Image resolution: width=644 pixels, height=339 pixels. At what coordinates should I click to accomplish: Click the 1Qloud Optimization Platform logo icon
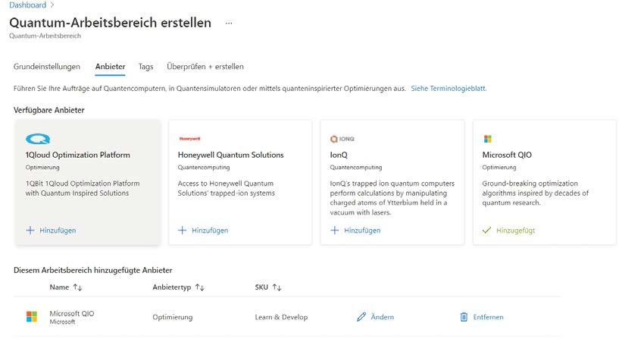[37, 139]
